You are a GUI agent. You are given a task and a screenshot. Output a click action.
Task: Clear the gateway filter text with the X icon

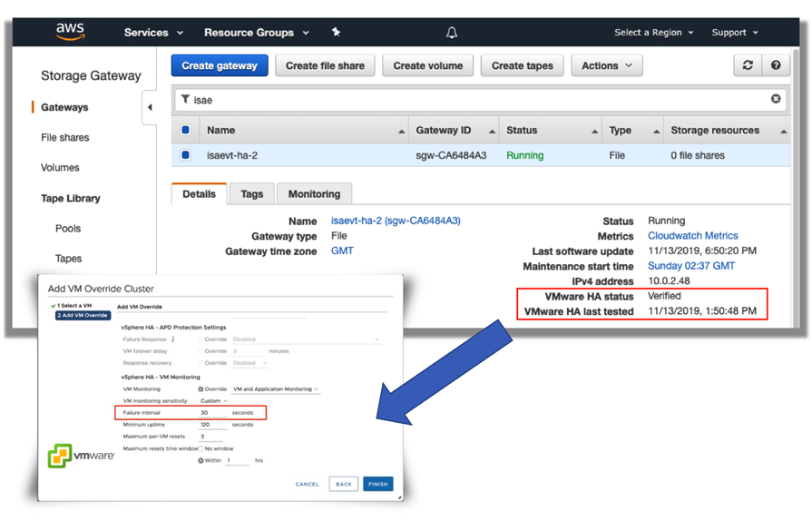pos(776,99)
